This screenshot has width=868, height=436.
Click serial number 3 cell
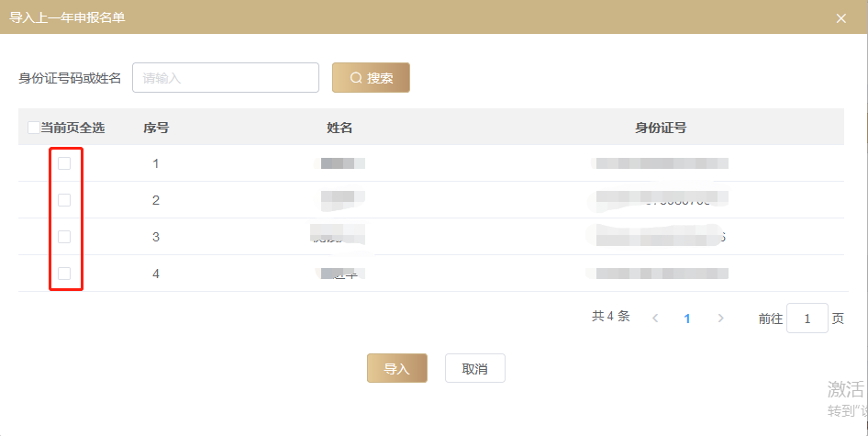[156, 237]
